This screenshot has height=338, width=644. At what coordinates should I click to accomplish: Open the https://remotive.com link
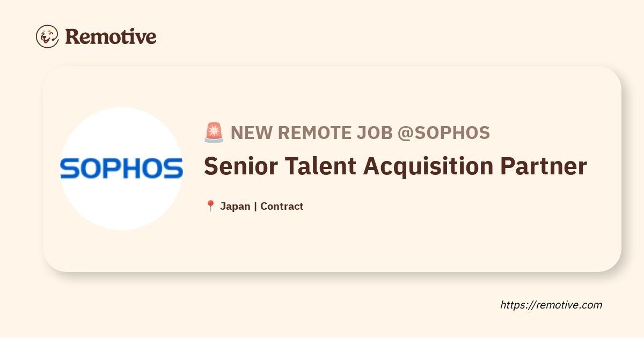551,305
